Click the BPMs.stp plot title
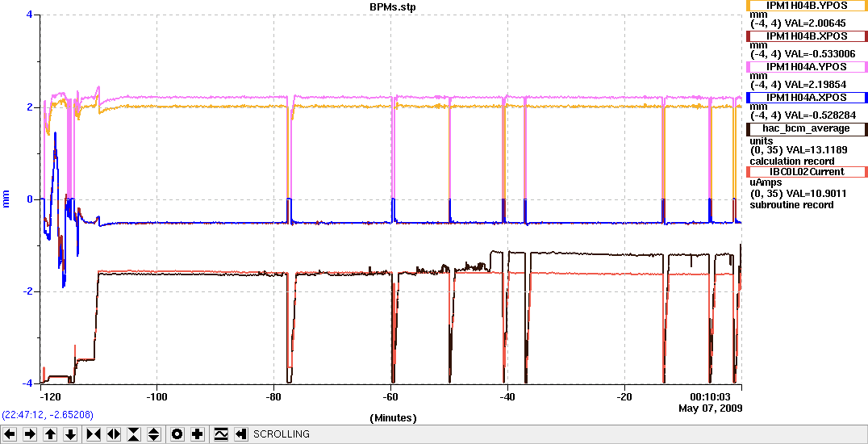The width and height of the screenshot is (868, 444). [392, 6]
